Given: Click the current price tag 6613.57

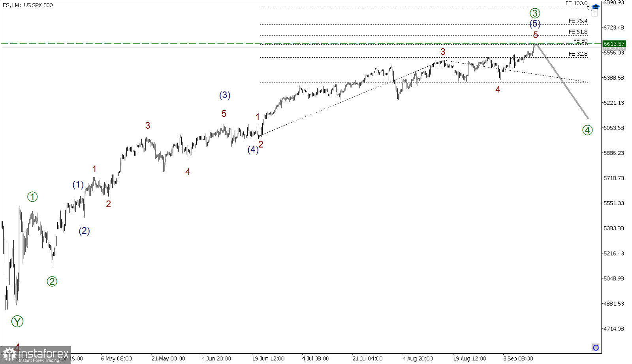Looking at the screenshot, I should pyautogui.click(x=614, y=44).
